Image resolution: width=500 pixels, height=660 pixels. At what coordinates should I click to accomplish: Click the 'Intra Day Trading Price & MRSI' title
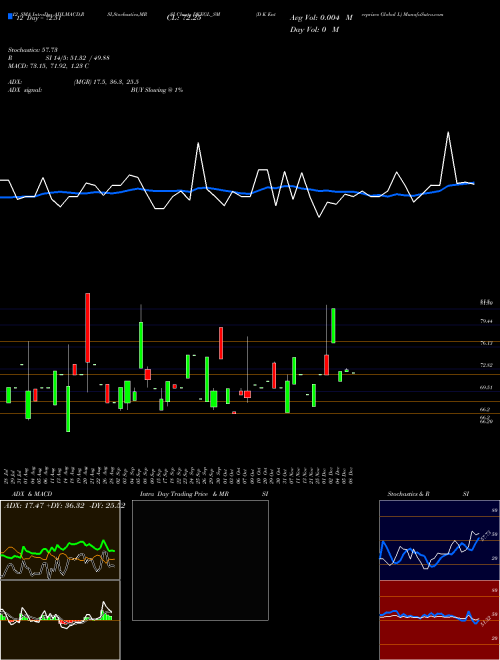coord(204,494)
